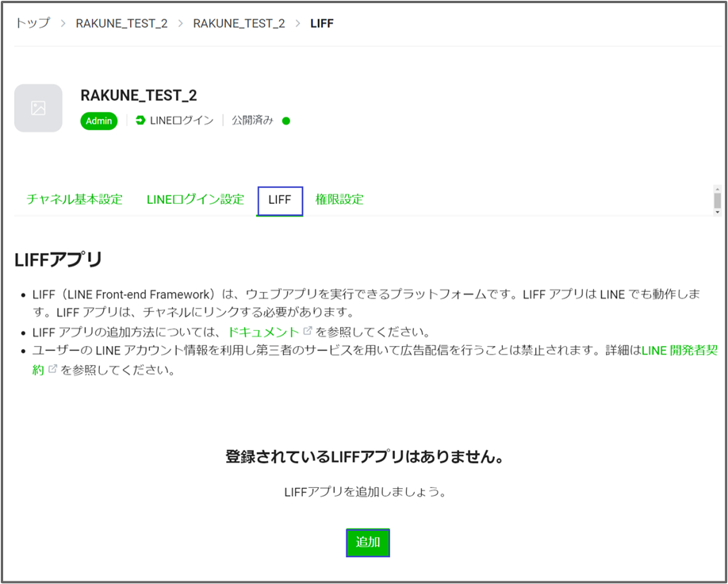Image resolution: width=728 pixels, height=584 pixels.
Task: Click the channel image placeholder icon
Action: (x=38, y=108)
